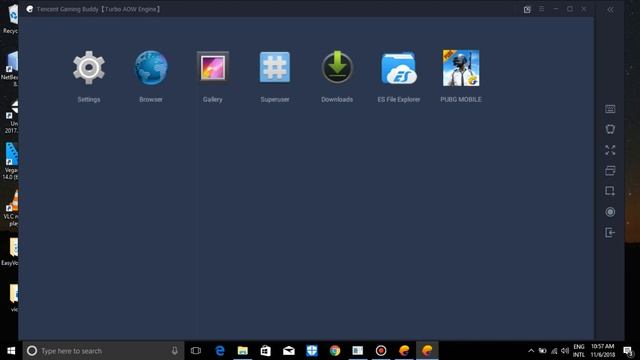Click the taskbar search box
This screenshot has height=360, width=640.
pos(103,351)
